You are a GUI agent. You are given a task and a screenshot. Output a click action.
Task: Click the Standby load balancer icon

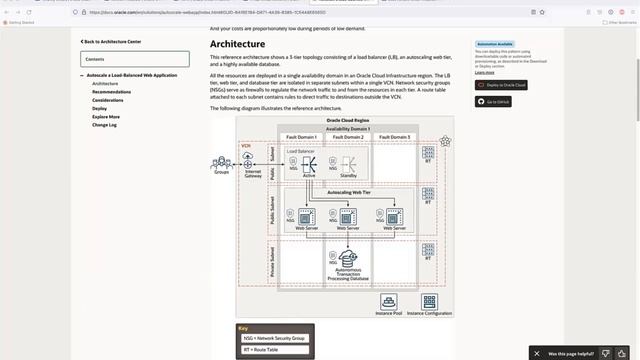pos(349,165)
